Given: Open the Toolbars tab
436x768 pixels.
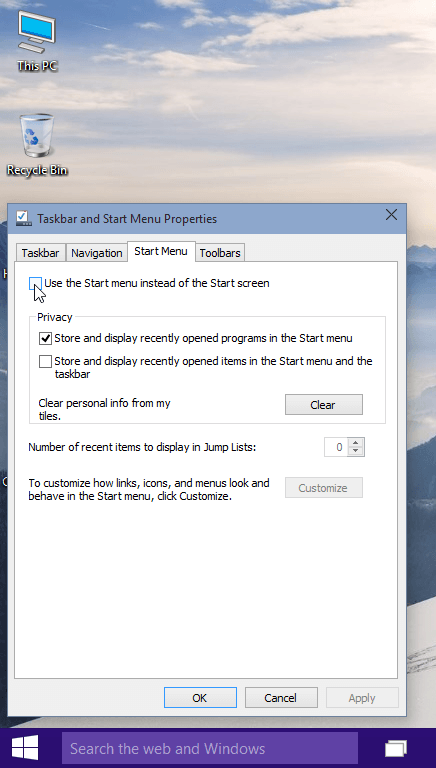Looking at the screenshot, I should (220, 253).
